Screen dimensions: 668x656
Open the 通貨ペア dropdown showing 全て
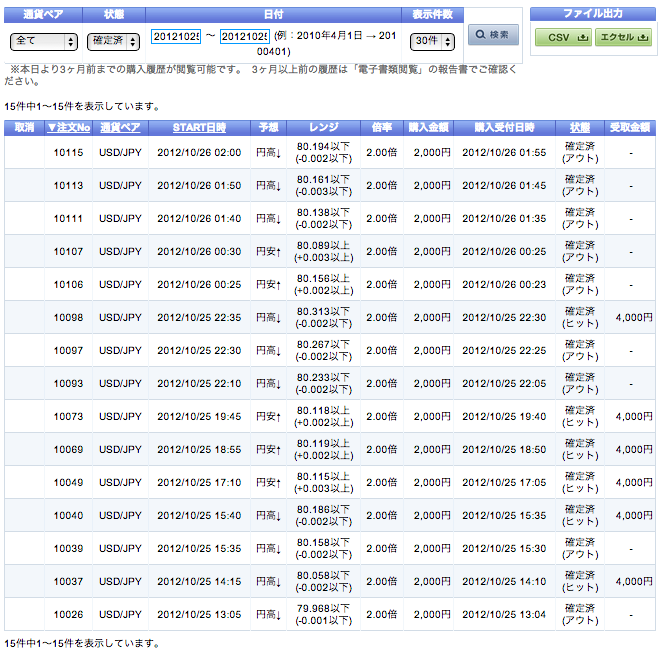(43, 41)
